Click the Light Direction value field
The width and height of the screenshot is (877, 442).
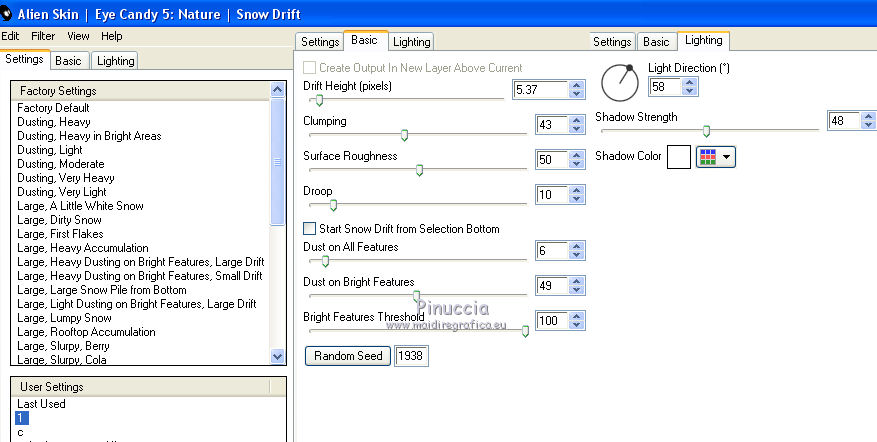click(666, 87)
